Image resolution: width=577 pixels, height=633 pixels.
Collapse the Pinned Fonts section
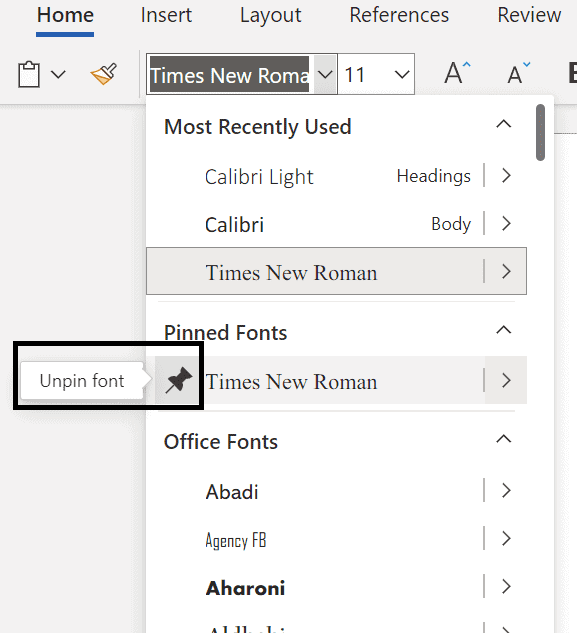[504, 330]
